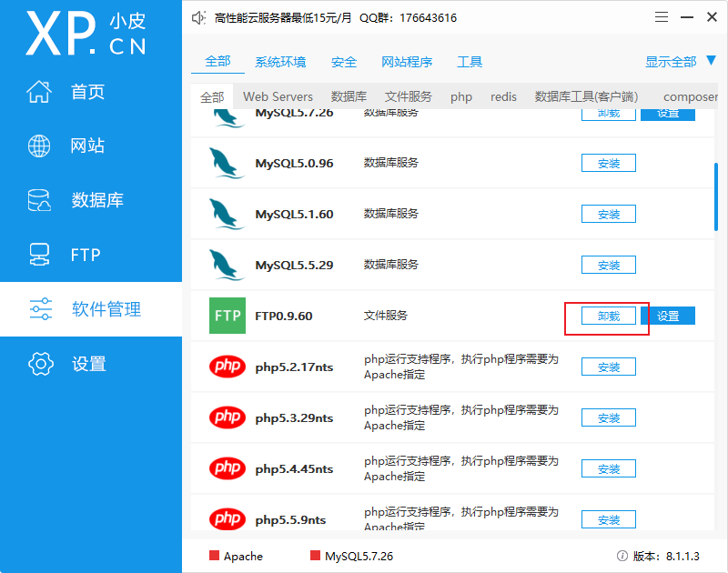Click the red Apache status indicator
728x573 pixels.
(x=214, y=556)
